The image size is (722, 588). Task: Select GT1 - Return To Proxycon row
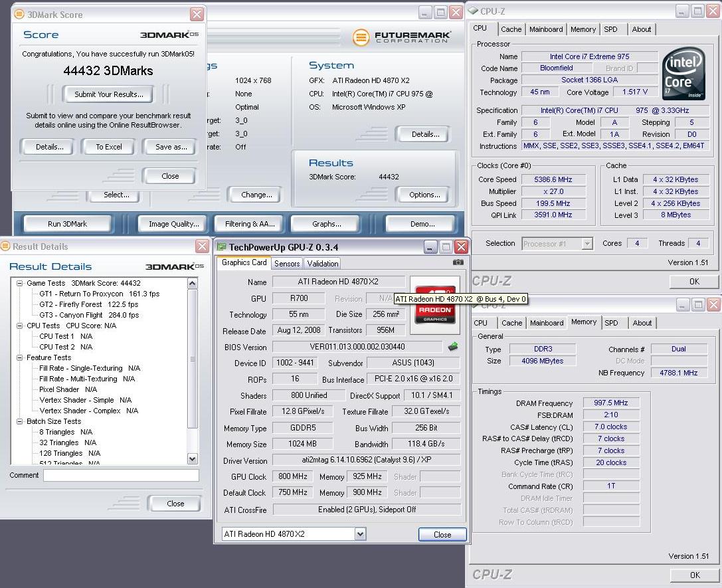(100, 294)
